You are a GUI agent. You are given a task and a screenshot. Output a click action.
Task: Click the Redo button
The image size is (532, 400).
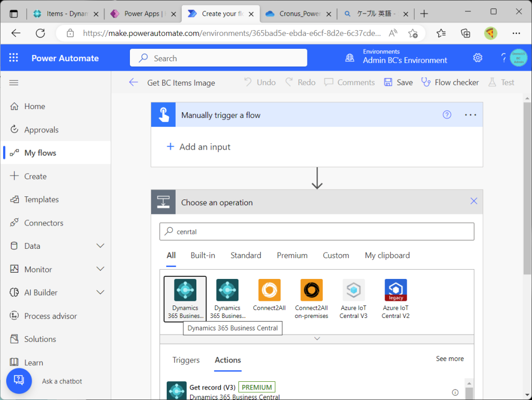tap(300, 83)
